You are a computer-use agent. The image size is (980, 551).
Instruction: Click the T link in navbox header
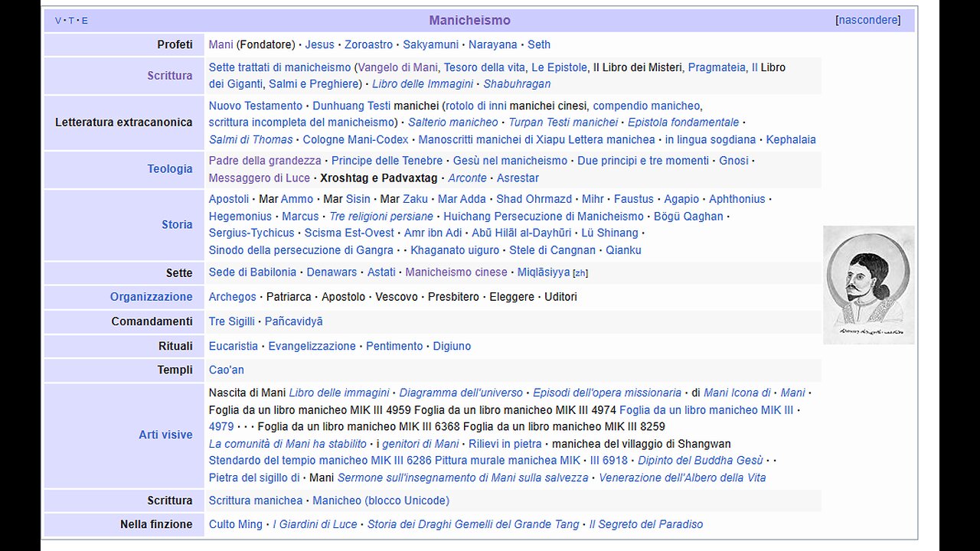pyautogui.click(x=71, y=21)
